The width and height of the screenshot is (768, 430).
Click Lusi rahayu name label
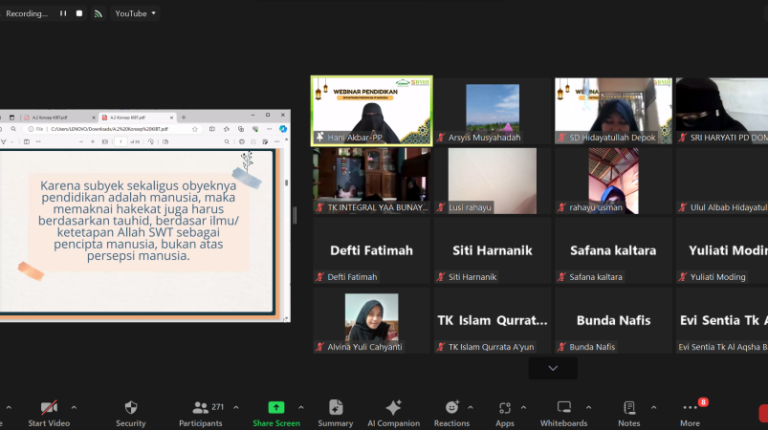point(470,207)
